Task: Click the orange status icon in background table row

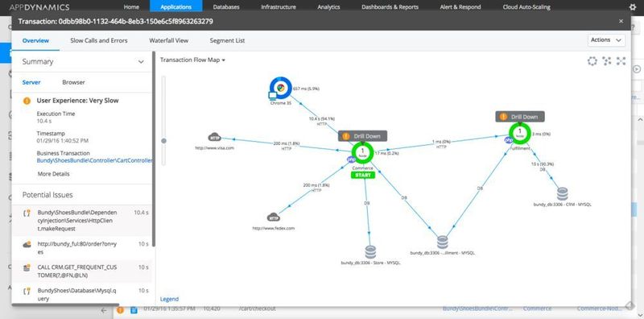Action: click(x=120, y=310)
